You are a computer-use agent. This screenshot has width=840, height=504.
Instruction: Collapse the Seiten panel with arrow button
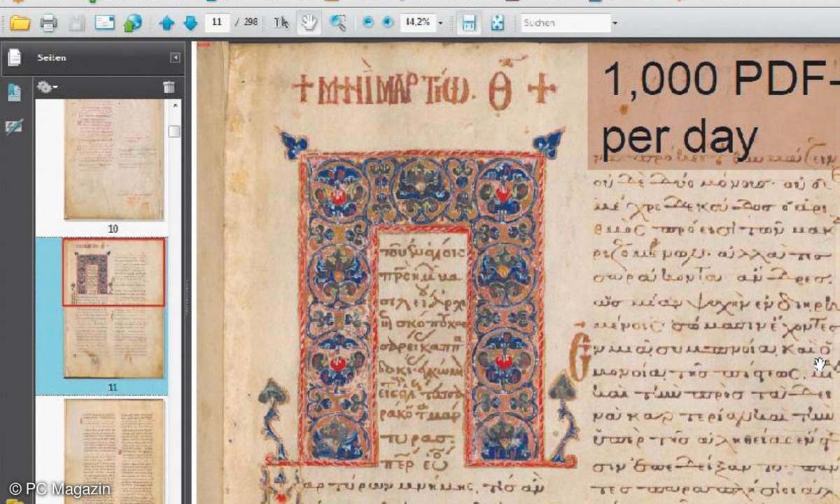point(175,57)
